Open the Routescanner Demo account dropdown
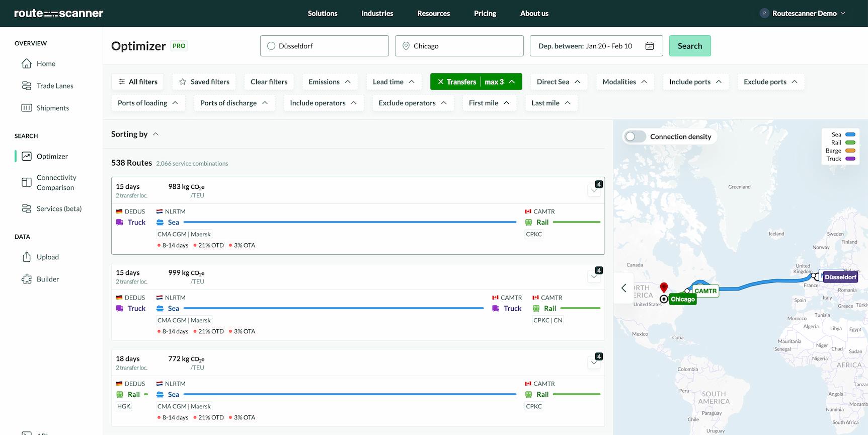The image size is (868, 435). [804, 14]
